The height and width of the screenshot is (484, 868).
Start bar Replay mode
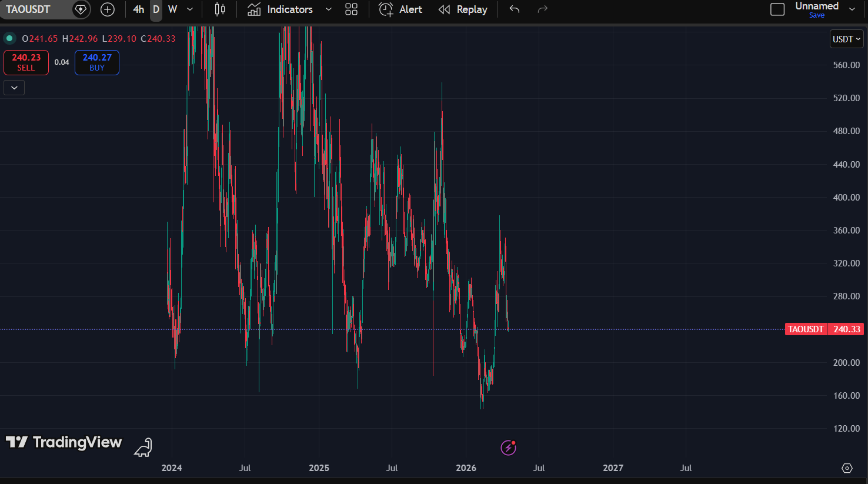point(463,9)
